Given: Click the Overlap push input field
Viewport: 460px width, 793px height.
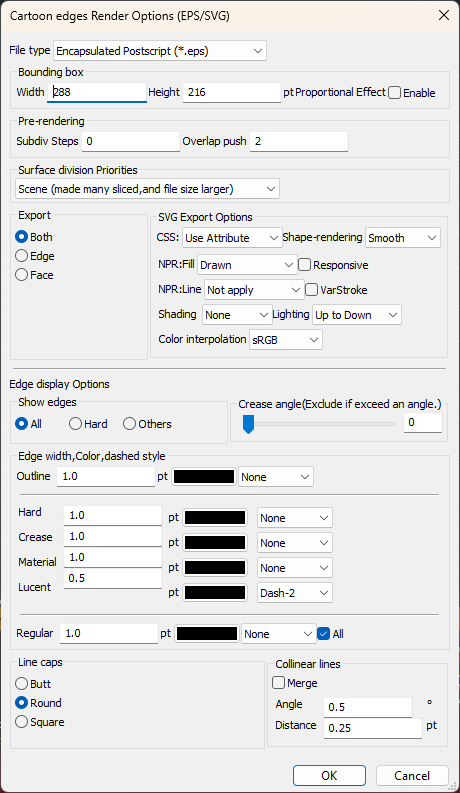Looking at the screenshot, I should (x=299, y=141).
